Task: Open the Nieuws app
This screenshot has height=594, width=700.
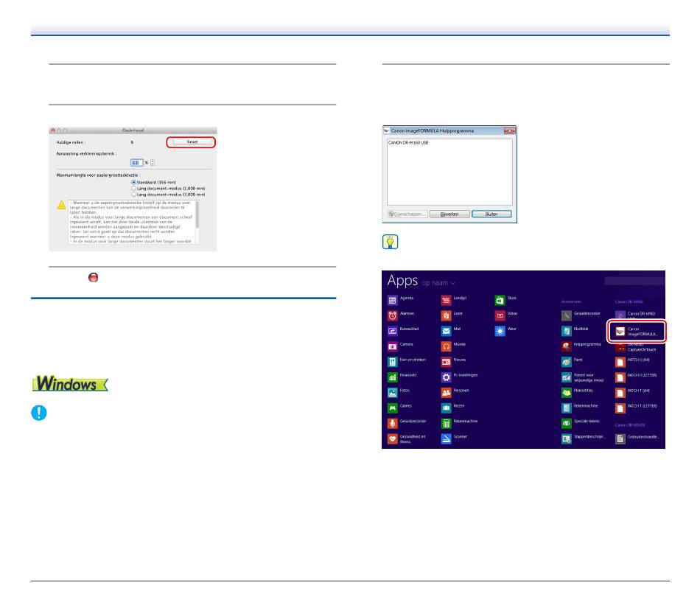Action: click(454, 361)
